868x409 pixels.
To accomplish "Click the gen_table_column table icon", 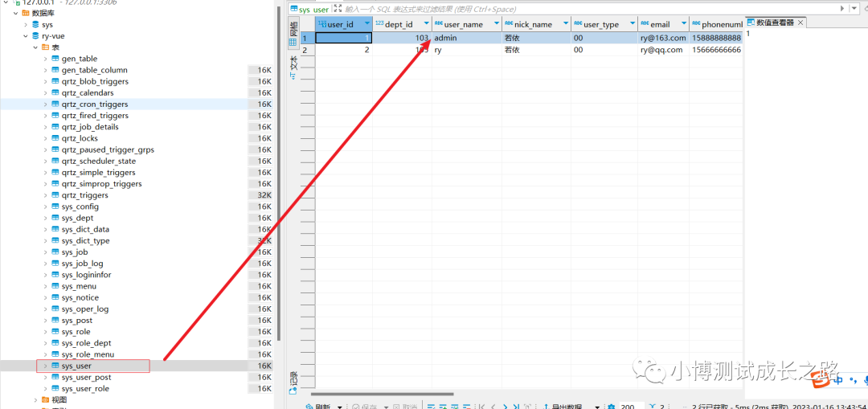I will coord(55,70).
